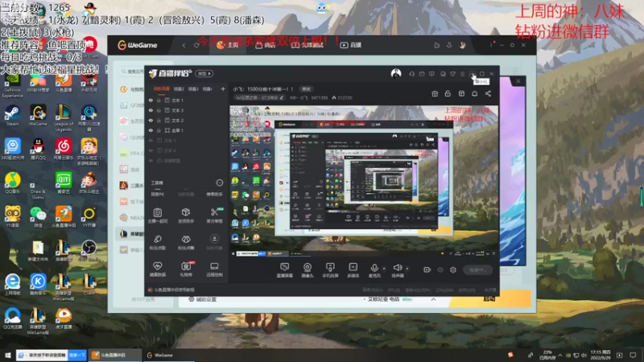Expand speaker options arrow
This screenshot has height=362, width=644.
pyautogui.click(x=407, y=269)
